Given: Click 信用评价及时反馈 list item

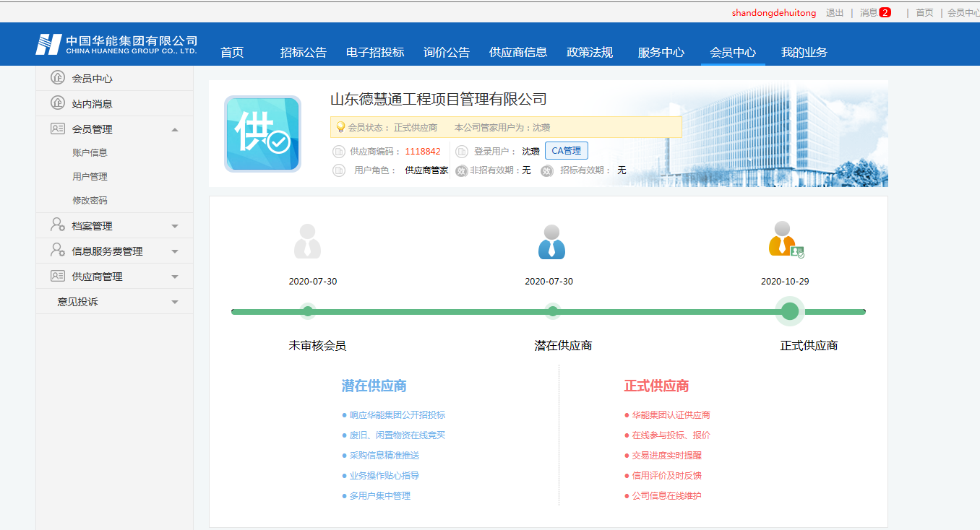Looking at the screenshot, I should click(667, 476).
